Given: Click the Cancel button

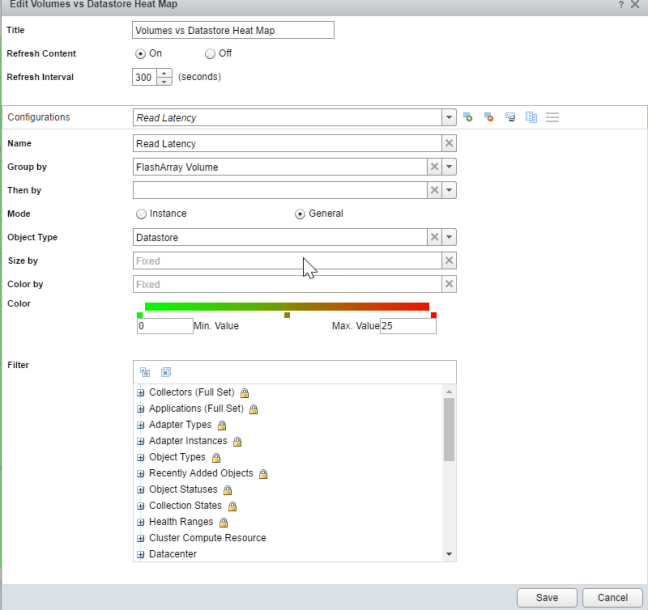Looking at the screenshot, I should pyautogui.click(x=611, y=597).
